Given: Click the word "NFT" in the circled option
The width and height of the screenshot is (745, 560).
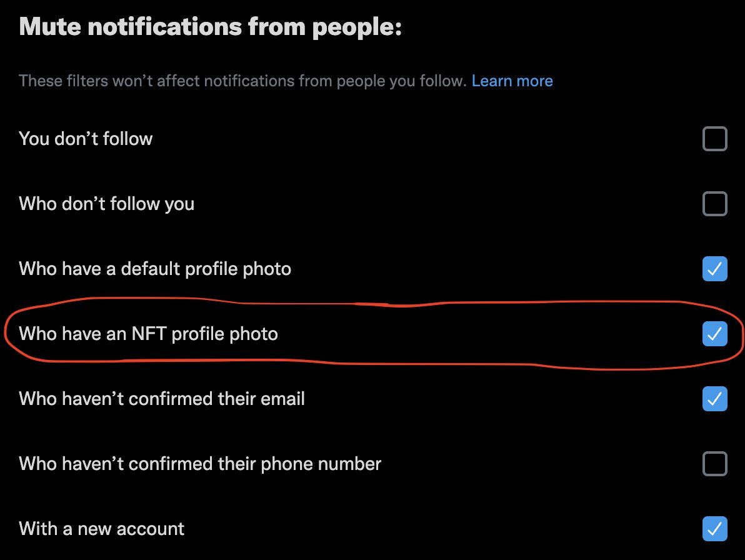Looking at the screenshot, I should [x=149, y=333].
